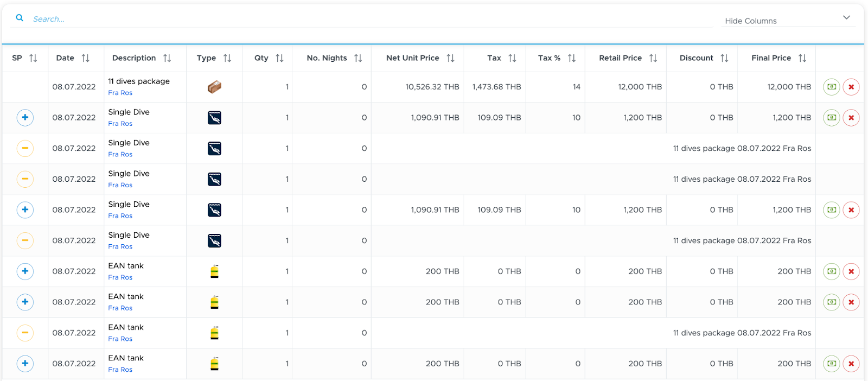Delete the last EAN tank row
Viewport: 868px width, 381px height.
851,364
